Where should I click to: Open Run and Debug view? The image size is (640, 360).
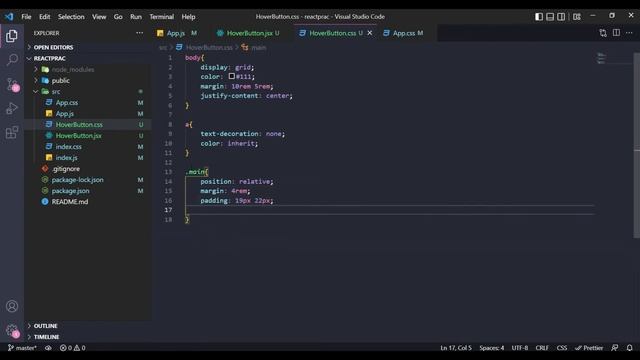(x=12, y=108)
